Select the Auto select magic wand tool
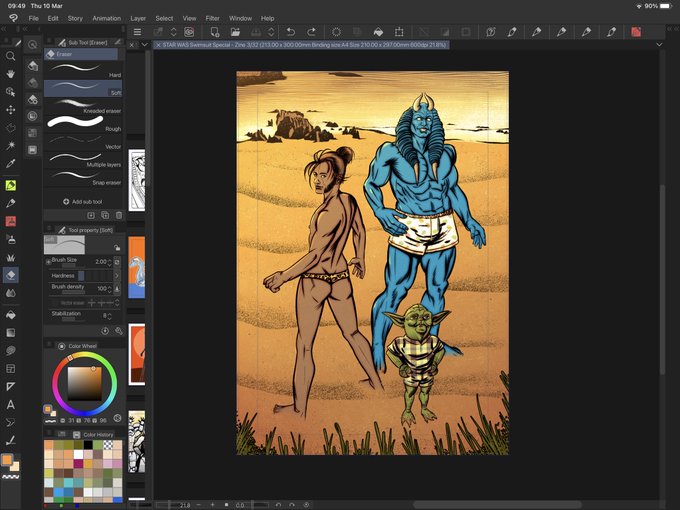 tap(10, 145)
